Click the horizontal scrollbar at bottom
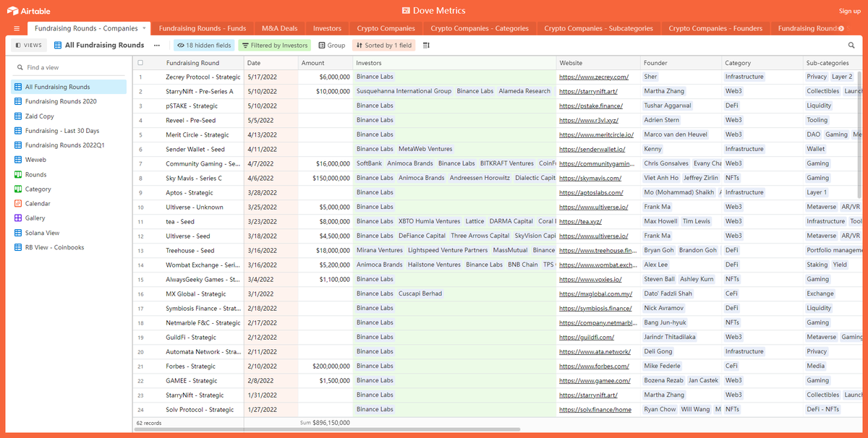The image size is (868, 438). coord(328,429)
